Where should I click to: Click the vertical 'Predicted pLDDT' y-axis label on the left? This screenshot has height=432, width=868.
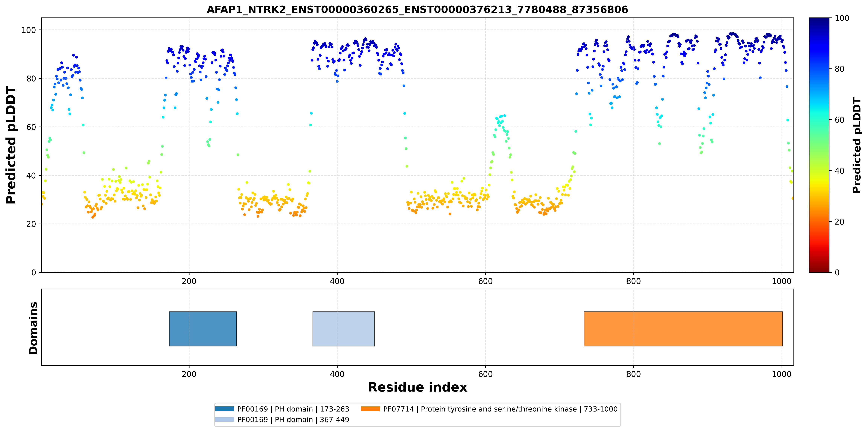click(11, 145)
